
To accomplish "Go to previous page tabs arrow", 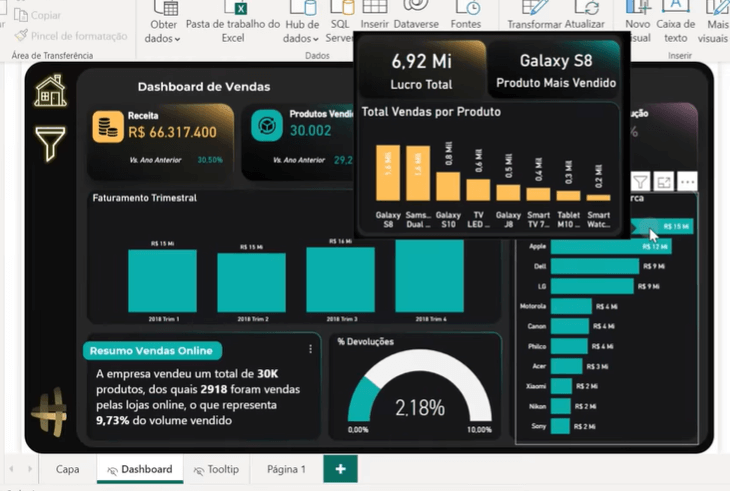I will click(12, 469).
